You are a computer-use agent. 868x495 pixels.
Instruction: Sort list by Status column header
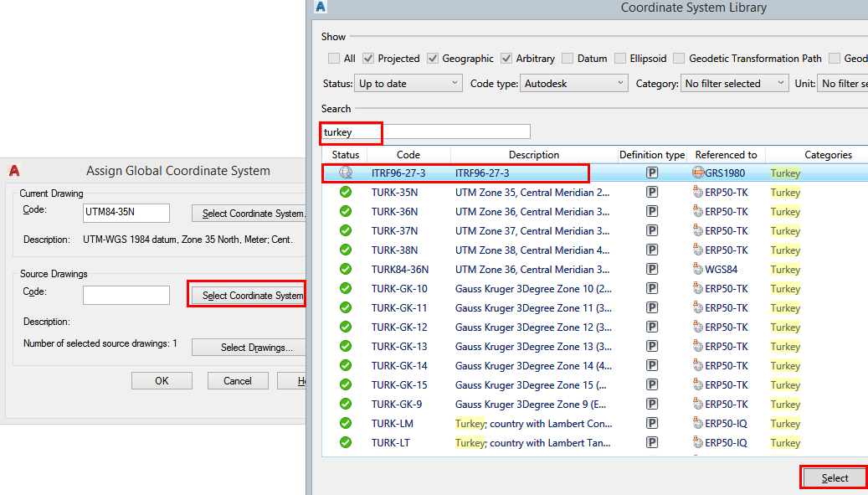(x=346, y=155)
